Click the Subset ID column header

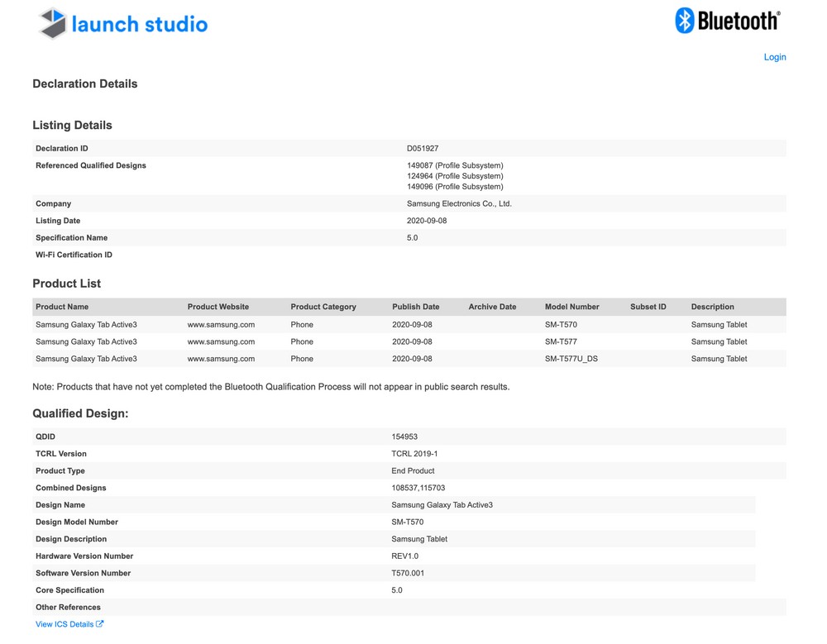click(x=648, y=307)
